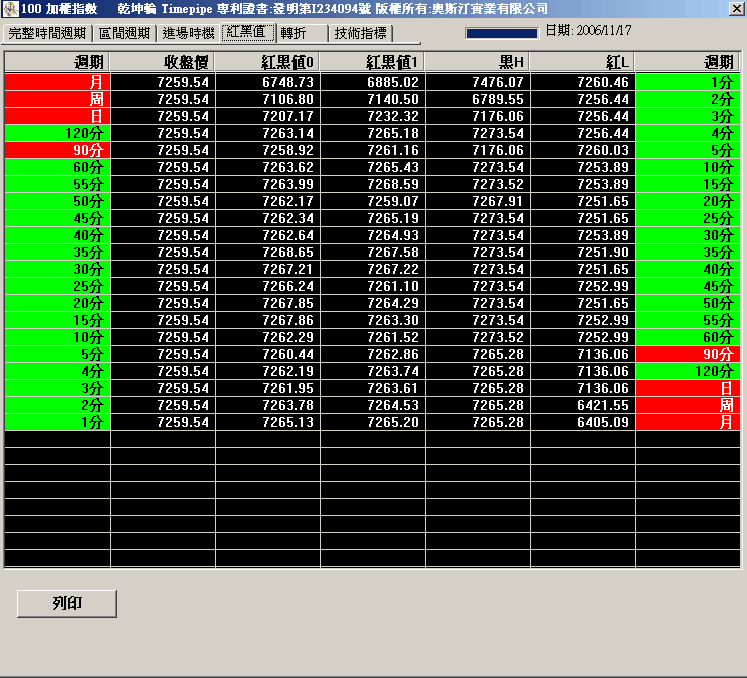
Task: Select the green 120分 period cell
Action: pos(57,132)
